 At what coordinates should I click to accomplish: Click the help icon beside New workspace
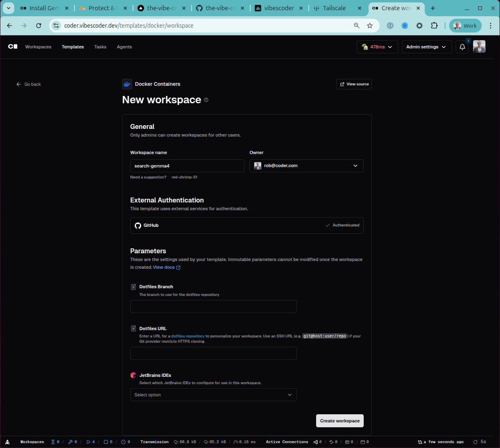[x=206, y=100]
